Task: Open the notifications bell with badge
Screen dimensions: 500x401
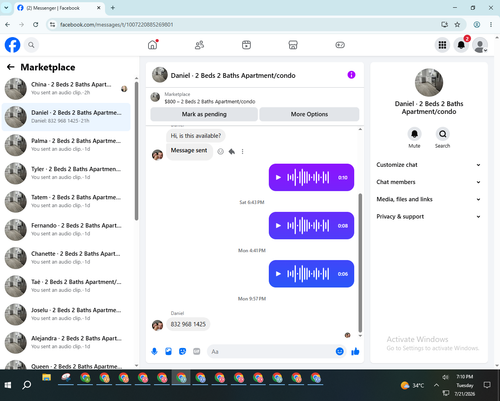Action: pyautogui.click(x=461, y=45)
